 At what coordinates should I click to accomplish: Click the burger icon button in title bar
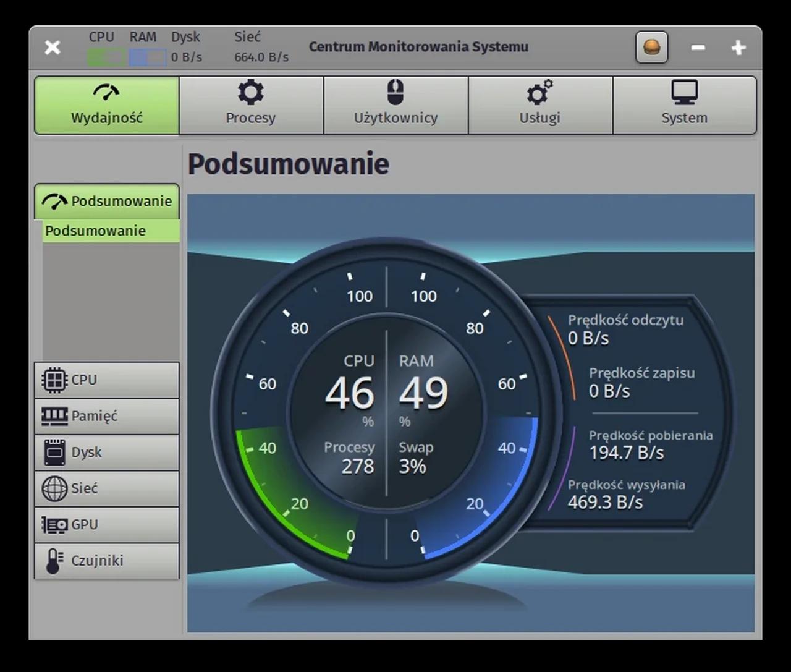pyautogui.click(x=652, y=47)
